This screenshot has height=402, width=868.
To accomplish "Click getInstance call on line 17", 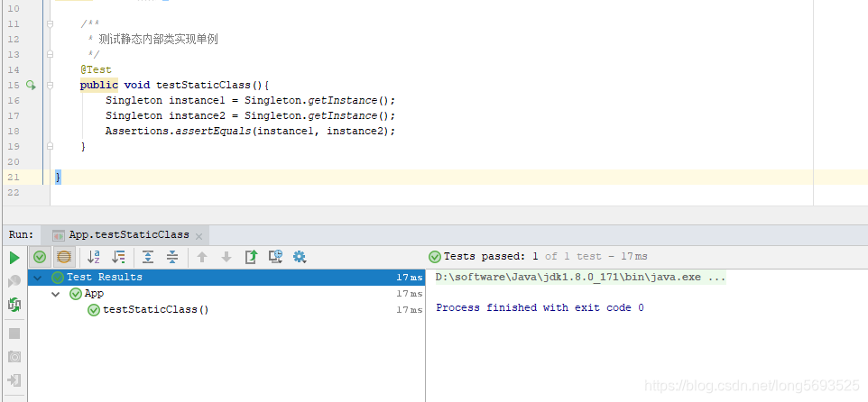I will (x=343, y=115).
